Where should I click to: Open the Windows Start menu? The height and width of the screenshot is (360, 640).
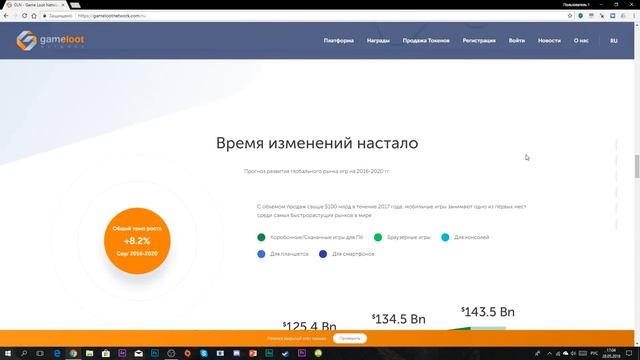[7, 353]
